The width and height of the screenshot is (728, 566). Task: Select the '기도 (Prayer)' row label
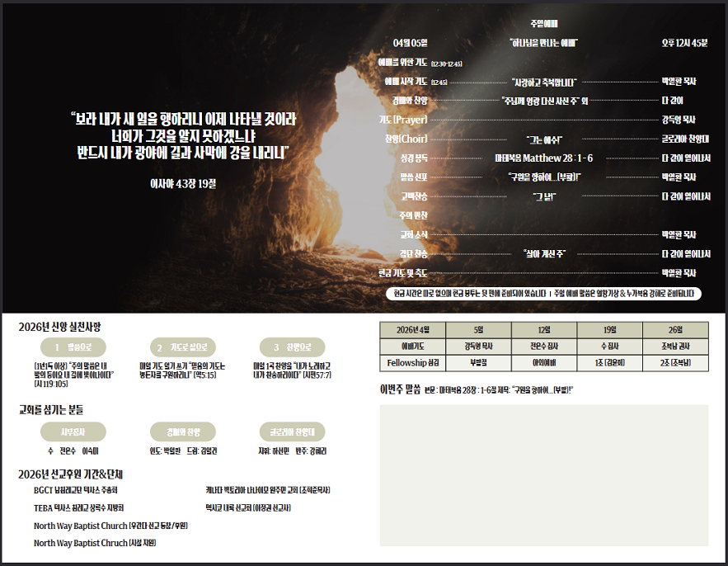(402, 120)
